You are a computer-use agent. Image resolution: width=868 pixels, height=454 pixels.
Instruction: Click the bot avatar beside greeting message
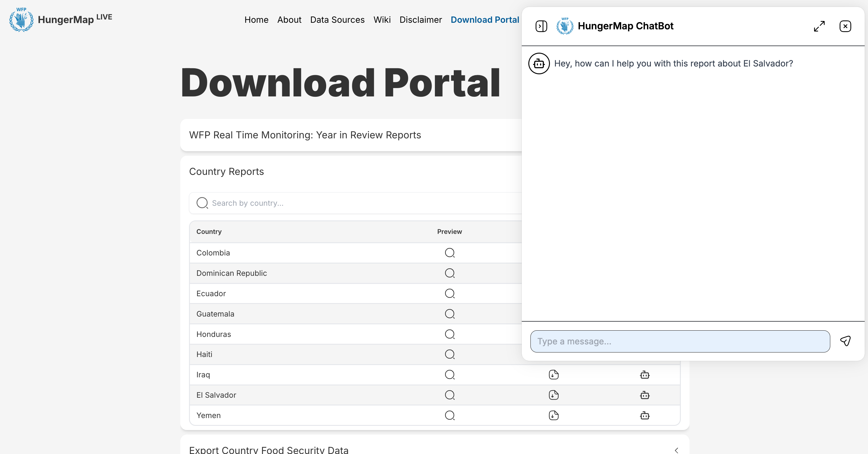539,63
